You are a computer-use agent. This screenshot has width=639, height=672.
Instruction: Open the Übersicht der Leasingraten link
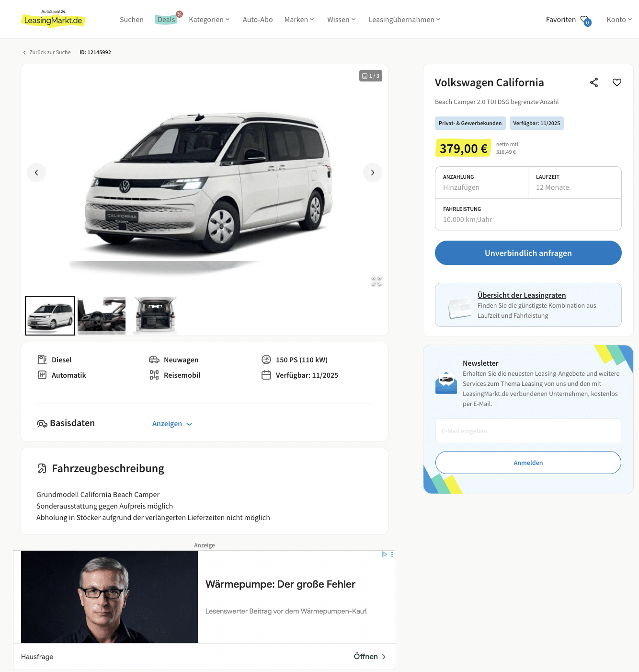522,295
